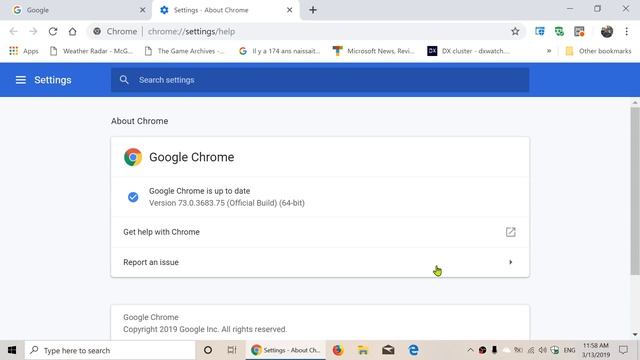Image resolution: width=640 pixels, height=360 pixels.
Task: Click the external link icon for Chrome help
Action: 511,232
